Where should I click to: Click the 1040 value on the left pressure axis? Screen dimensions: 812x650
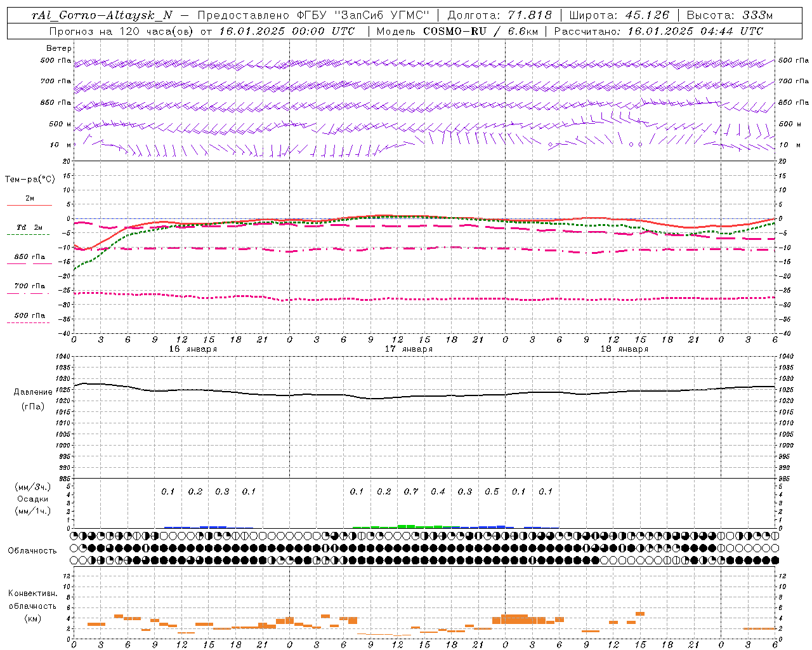point(62,357)
